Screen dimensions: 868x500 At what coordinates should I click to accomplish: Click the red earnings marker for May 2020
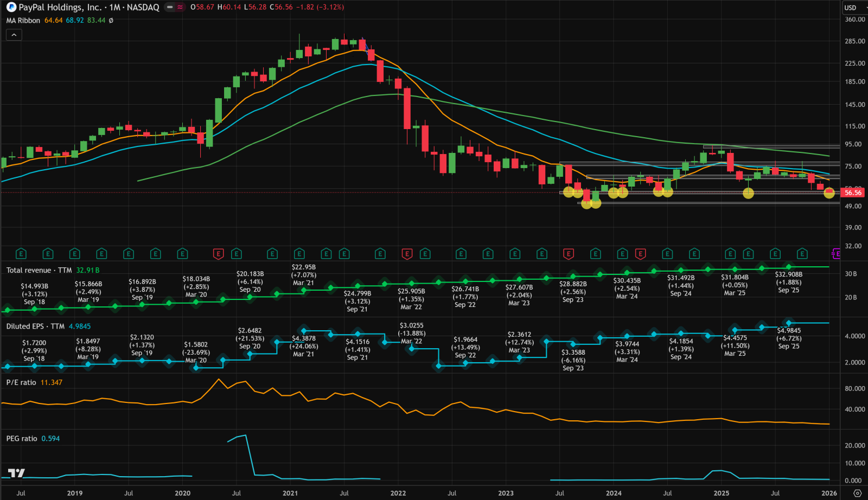point(218,254)
